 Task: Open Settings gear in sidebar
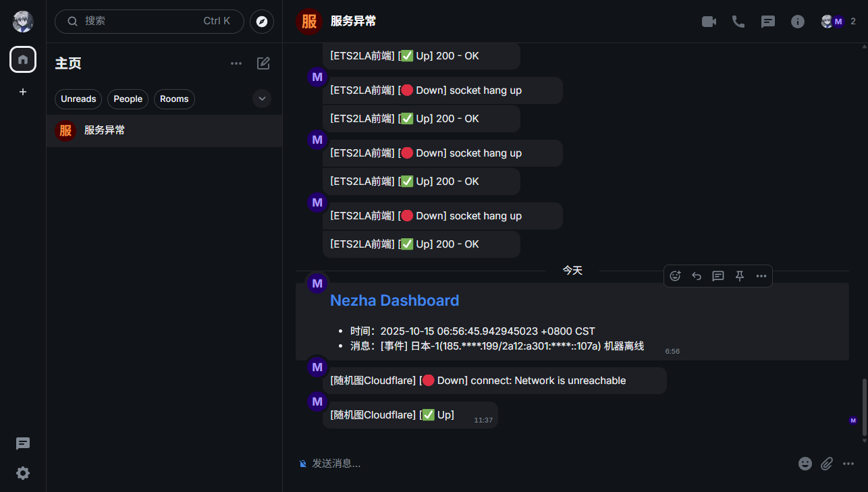click(x=23, y=473)
